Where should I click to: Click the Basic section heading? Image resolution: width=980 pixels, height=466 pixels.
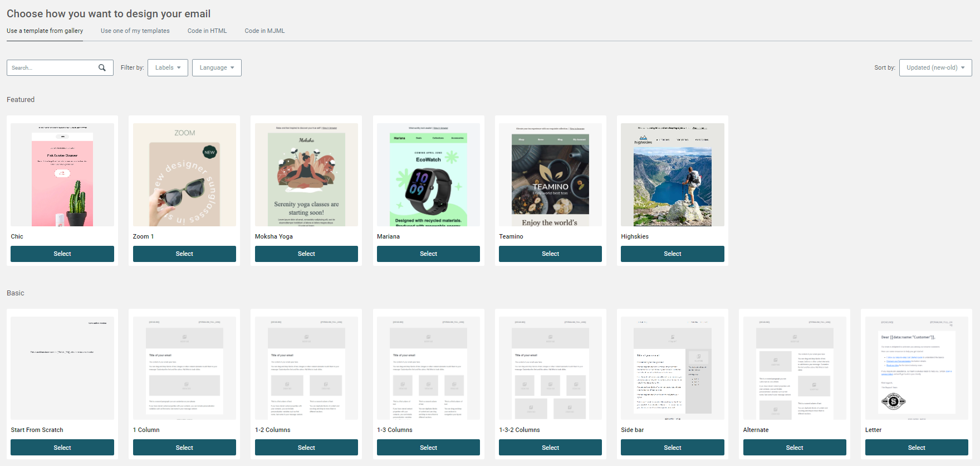16,293
